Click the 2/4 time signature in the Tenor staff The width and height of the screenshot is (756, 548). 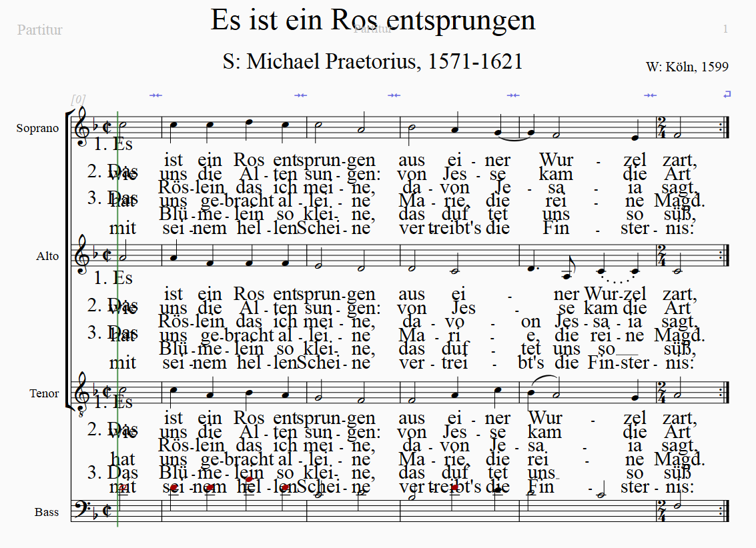662,393
